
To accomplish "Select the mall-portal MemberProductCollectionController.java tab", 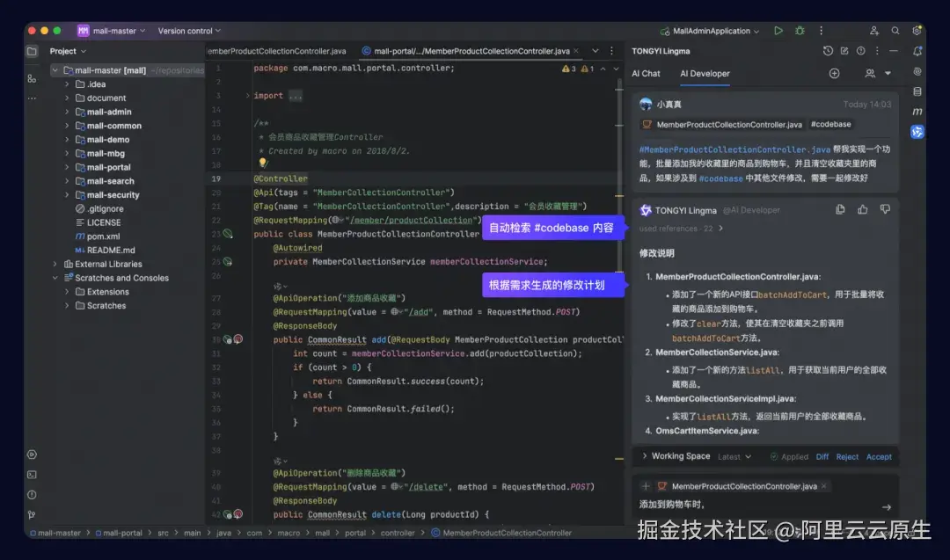I will click(471, 51).
